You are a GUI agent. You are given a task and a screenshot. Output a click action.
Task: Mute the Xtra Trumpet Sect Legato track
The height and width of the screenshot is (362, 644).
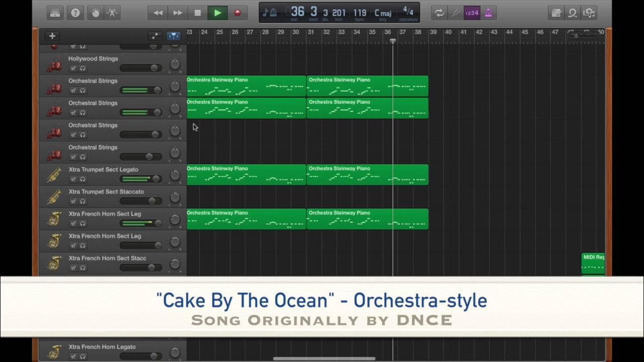pos(73,179)
